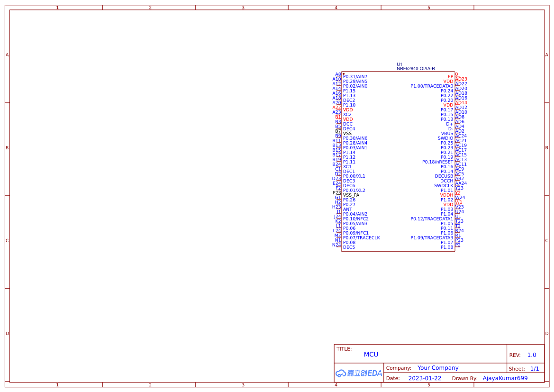Click the AjayaKumar699 drawn-by name
Image resolution: width=554 pixels, height=392 pixels.
click(x=505, y=378)
